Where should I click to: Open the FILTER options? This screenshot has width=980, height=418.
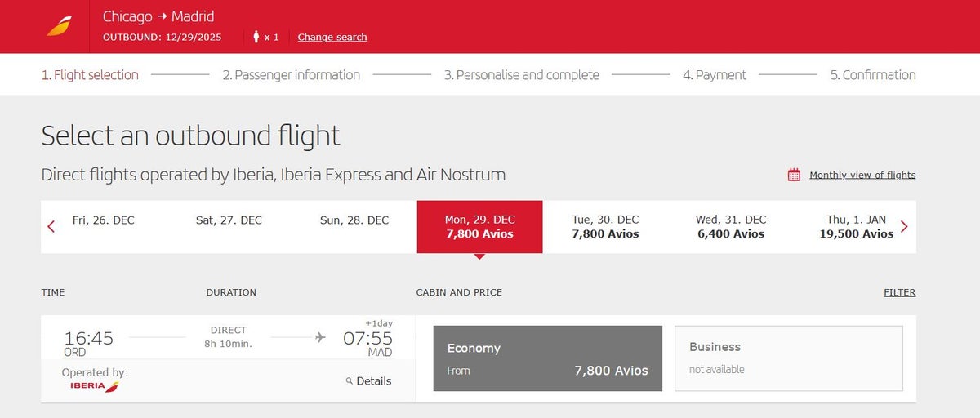tap(899, 292)
